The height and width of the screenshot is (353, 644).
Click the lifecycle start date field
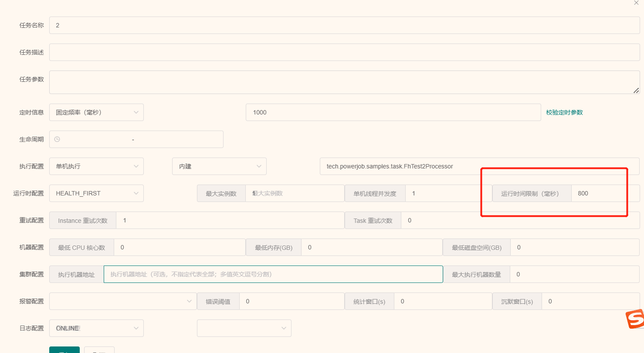(96, 139)
